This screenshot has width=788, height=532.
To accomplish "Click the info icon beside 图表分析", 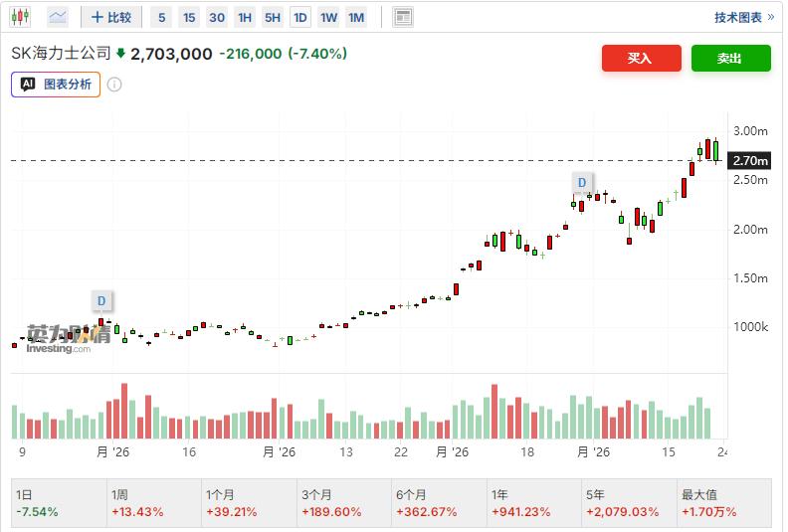I will click(x=114, y=85).
